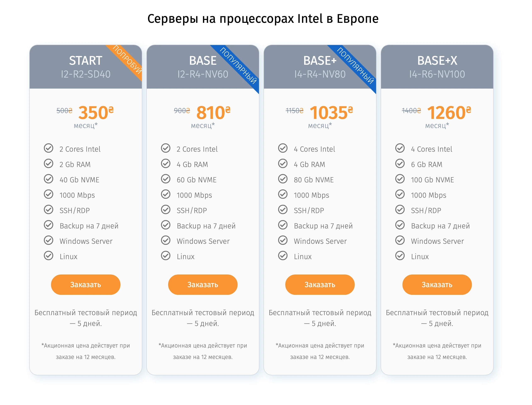Click the checkmark icon next to 2 Cores Intel in START
The height and width of the screenshot is (405, 532).
coord(49,149)
